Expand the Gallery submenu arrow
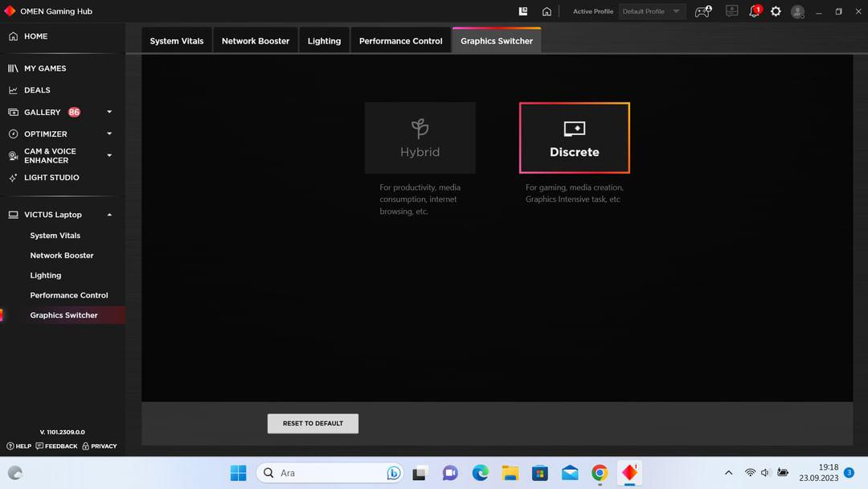The image size is (868, 489). click(109, 112)
